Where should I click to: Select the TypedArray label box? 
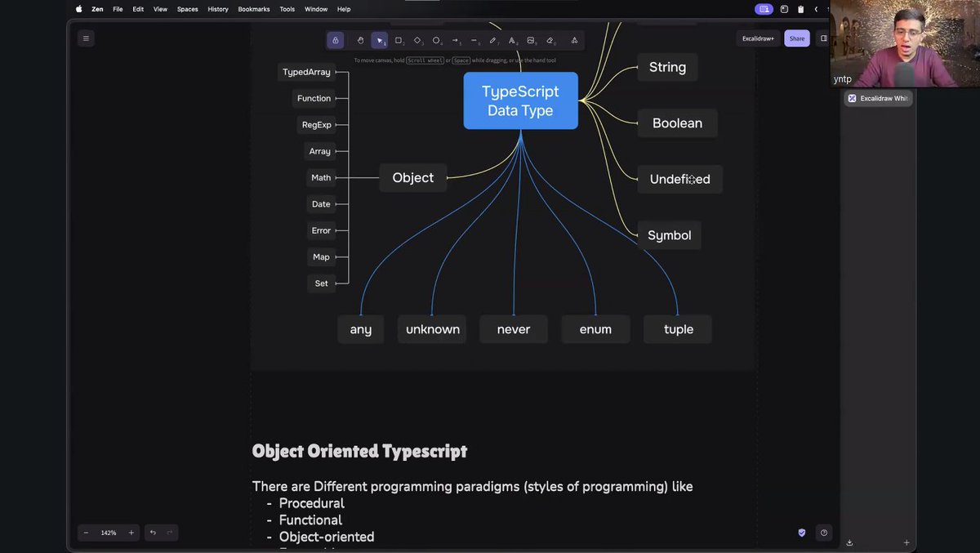306,72
